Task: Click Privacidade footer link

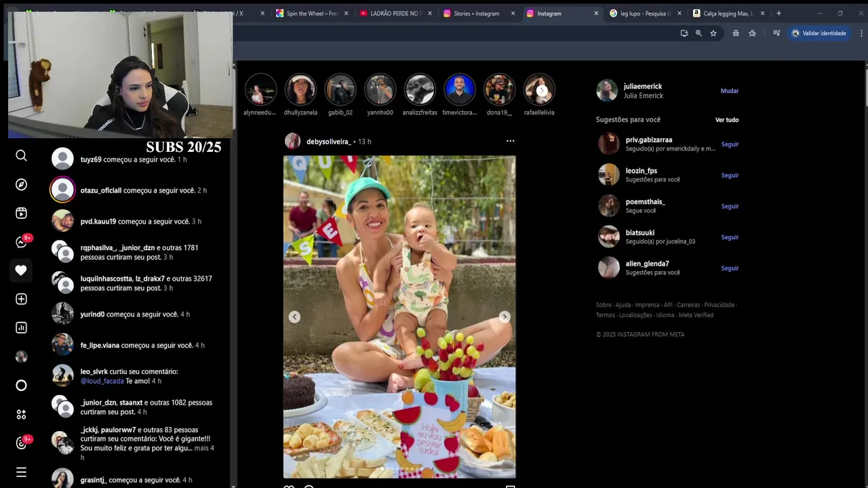Action: [x=719, y=305]
